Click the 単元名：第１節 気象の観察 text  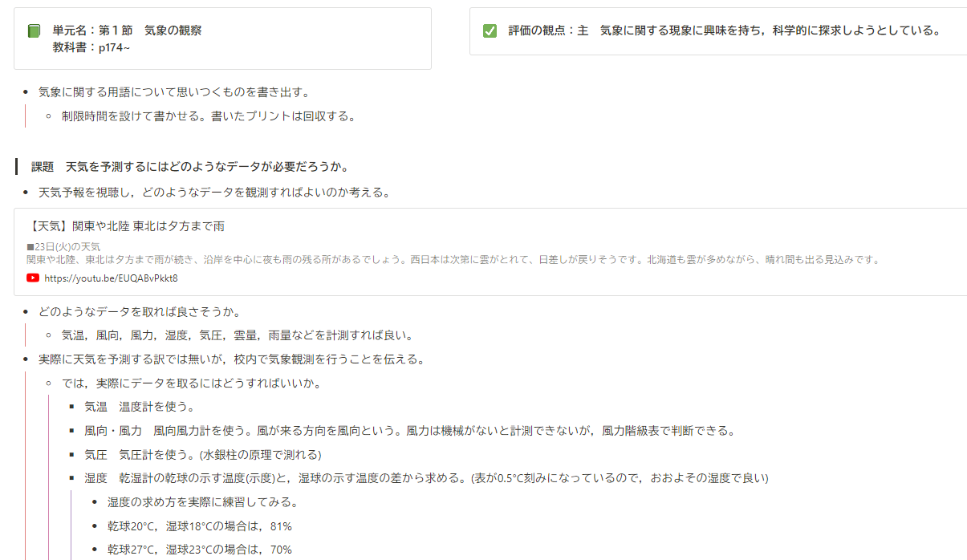[x=127, y=30]
